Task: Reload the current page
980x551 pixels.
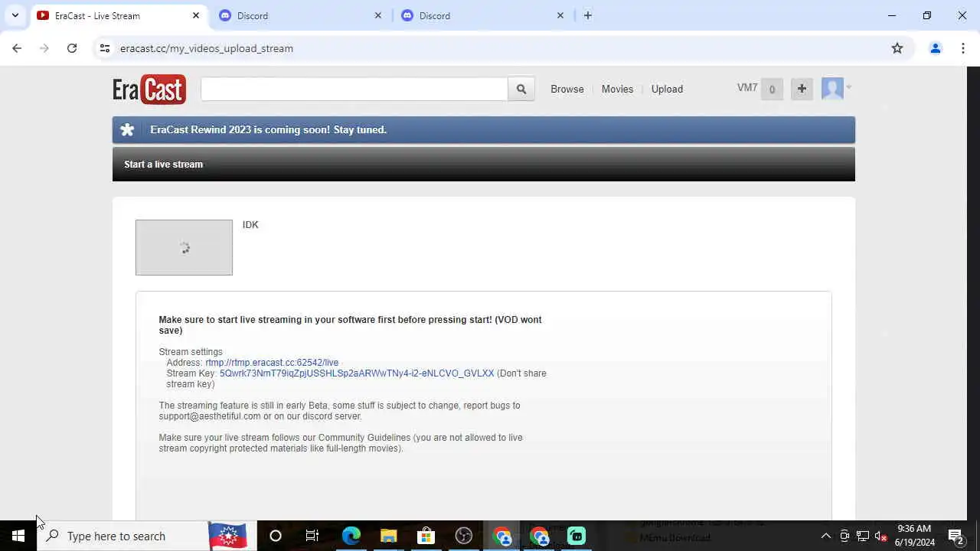Action: point(72,48)
